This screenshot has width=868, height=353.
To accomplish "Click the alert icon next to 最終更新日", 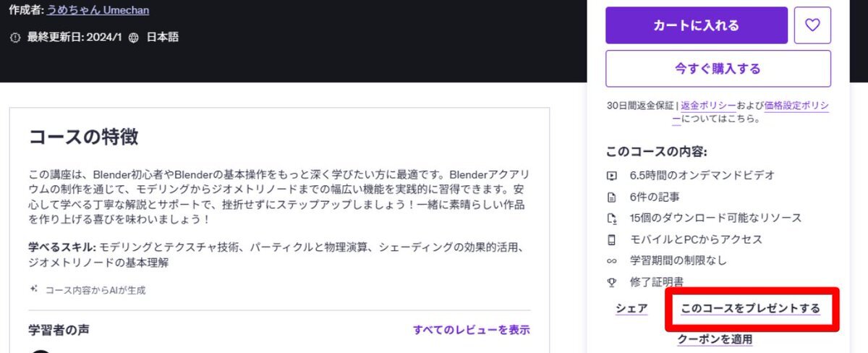I will (x=16, y=38).
